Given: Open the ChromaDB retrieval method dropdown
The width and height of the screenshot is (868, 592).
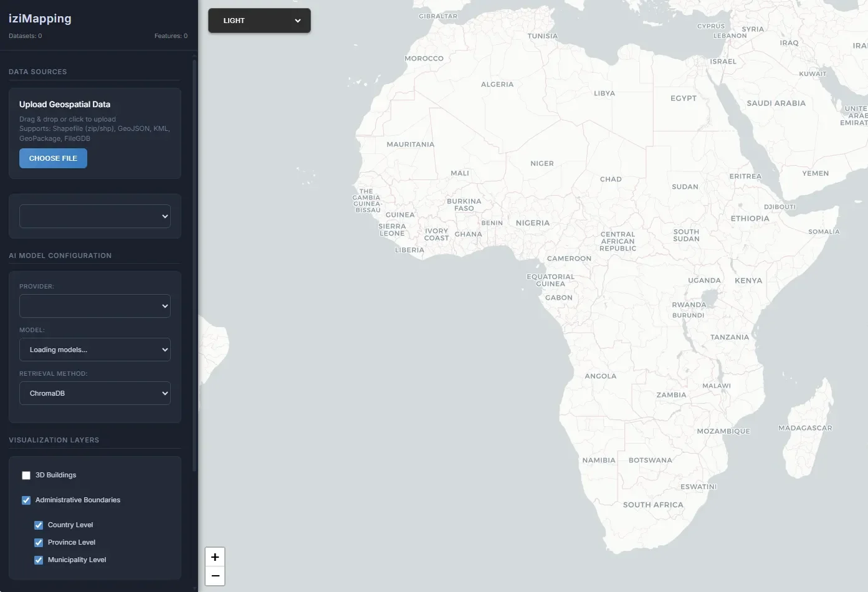Looking at the screenshot, I should pyautogui.click(x=95, y=393).
